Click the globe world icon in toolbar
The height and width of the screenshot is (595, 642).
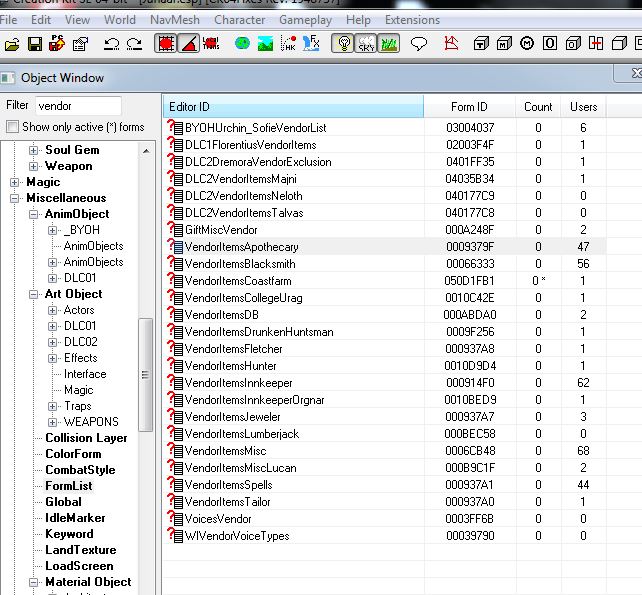tap(242, 43)
